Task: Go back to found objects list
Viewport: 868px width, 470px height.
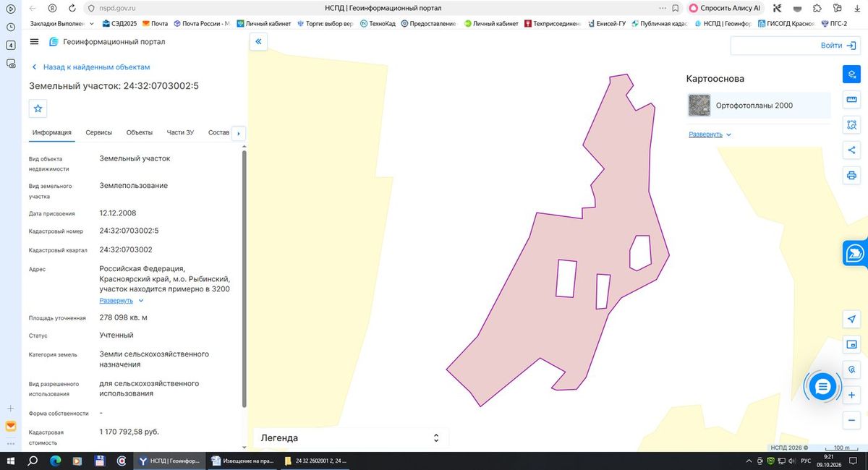Action: [x=91, y=67]
